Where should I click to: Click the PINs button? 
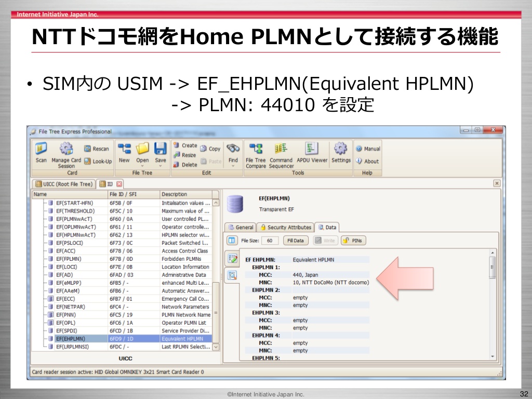[353, 241]
